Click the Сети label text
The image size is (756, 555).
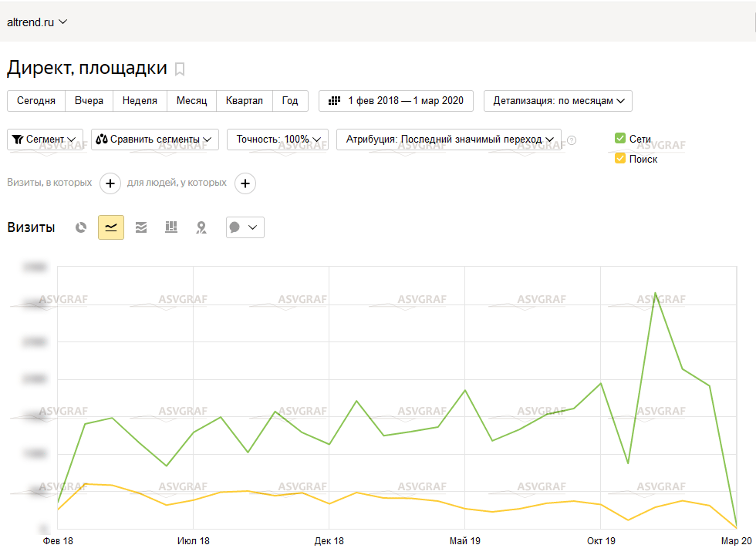640,139
